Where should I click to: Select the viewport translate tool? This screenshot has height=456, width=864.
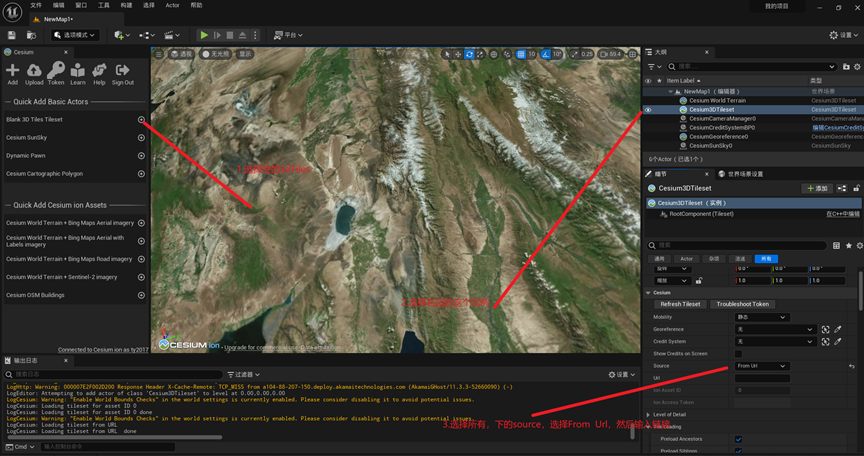[458, 54]
